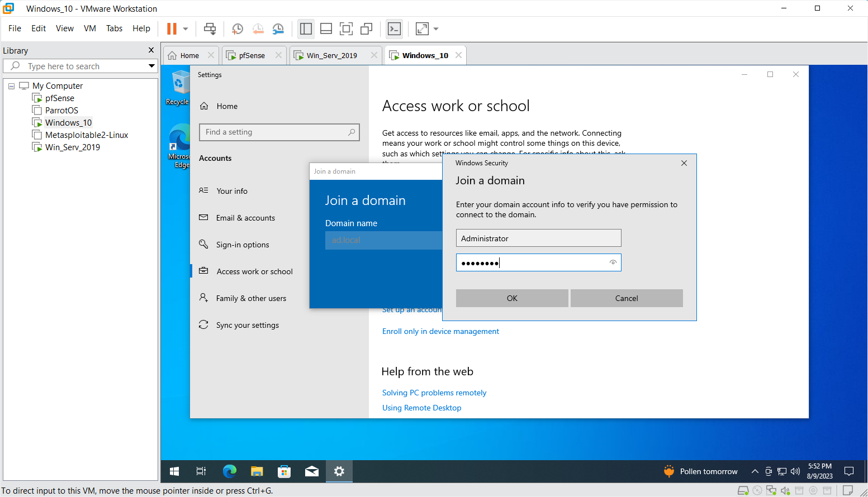Open File Explorer from the taskbar
The image size is (868, 497).
pyautogui.click(x=257, y=471)
